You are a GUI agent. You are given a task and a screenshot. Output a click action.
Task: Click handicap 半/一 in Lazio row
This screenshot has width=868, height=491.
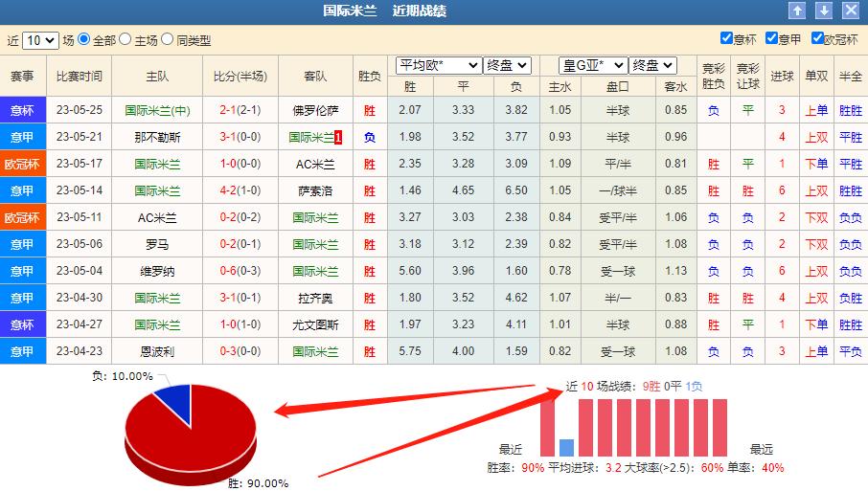coord(618,298)
